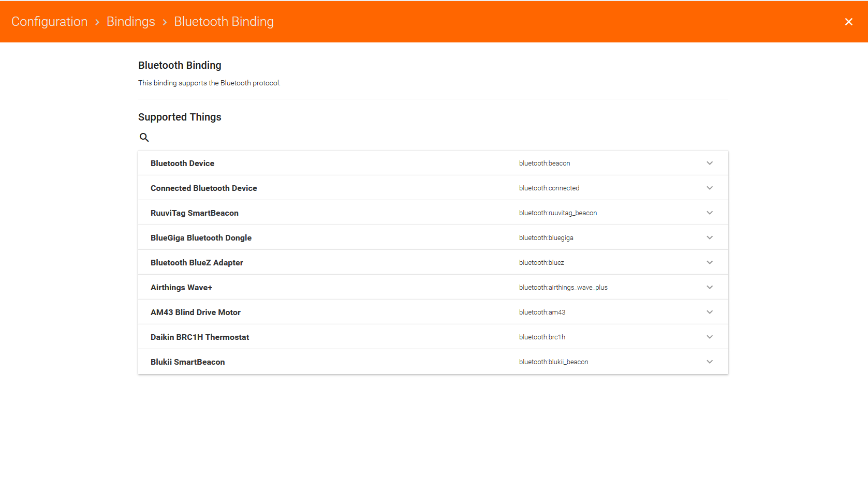Expand Connected Bluetooth Device chevron
Viewport: 868px width, 478px height.
point(710,188)
